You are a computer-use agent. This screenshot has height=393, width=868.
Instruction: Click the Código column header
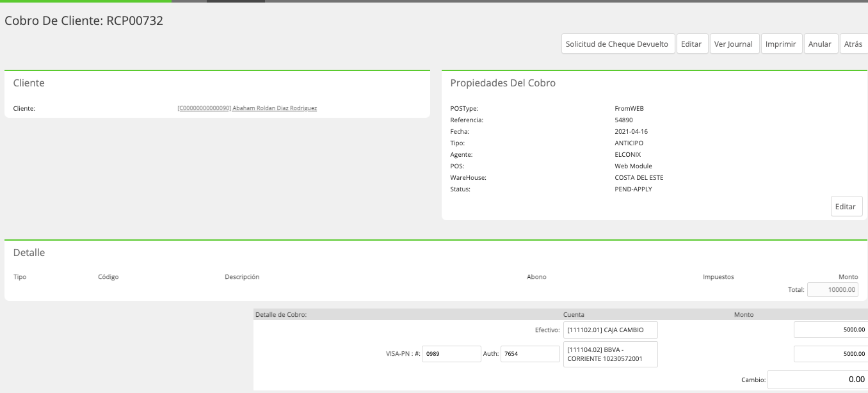coord(108,277)
